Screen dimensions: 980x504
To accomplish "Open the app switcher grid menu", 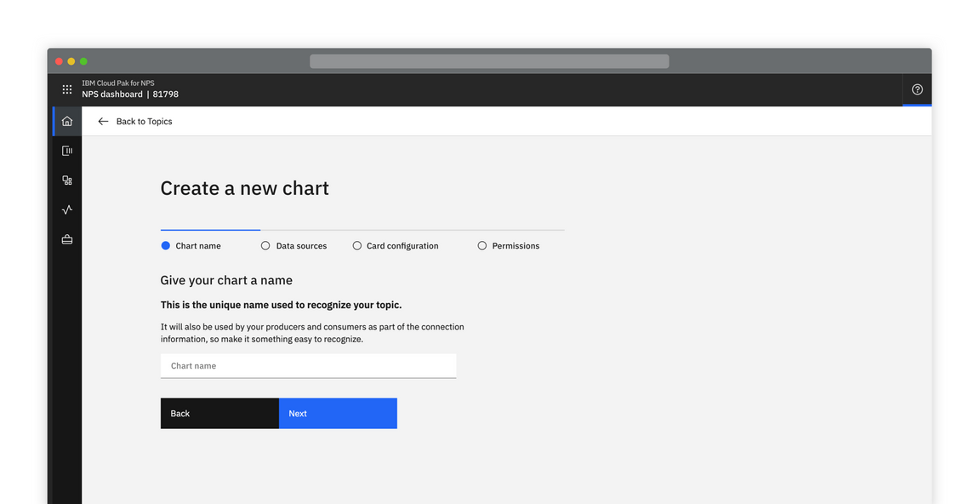I will tap(67, 89).
